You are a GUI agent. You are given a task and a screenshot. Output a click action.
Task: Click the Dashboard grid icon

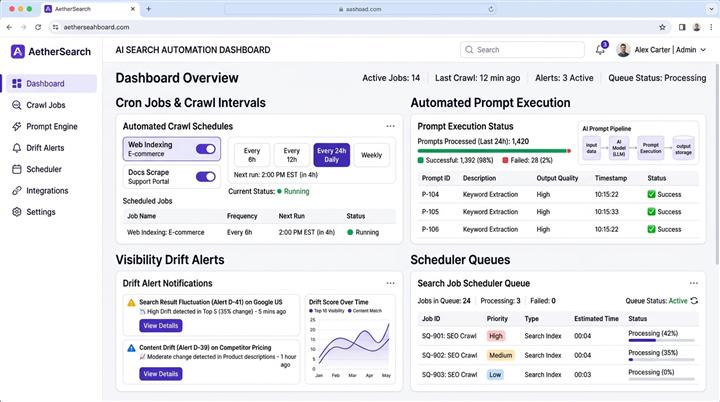click(17, 84)
